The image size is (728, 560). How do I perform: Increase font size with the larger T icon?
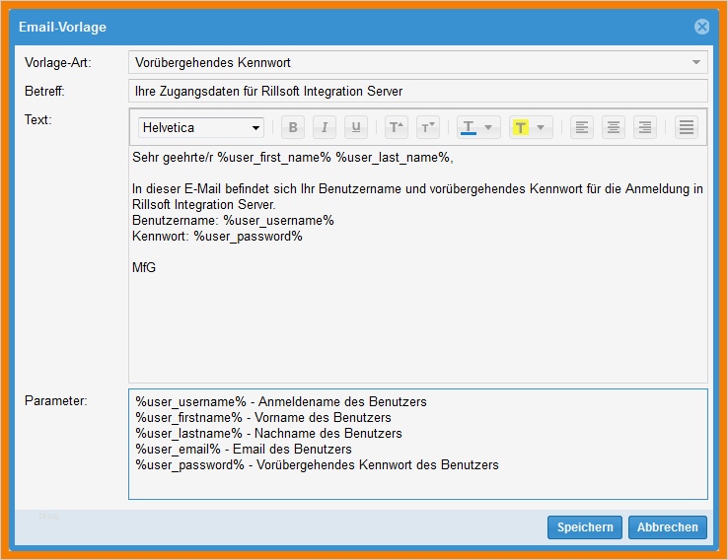397,127
